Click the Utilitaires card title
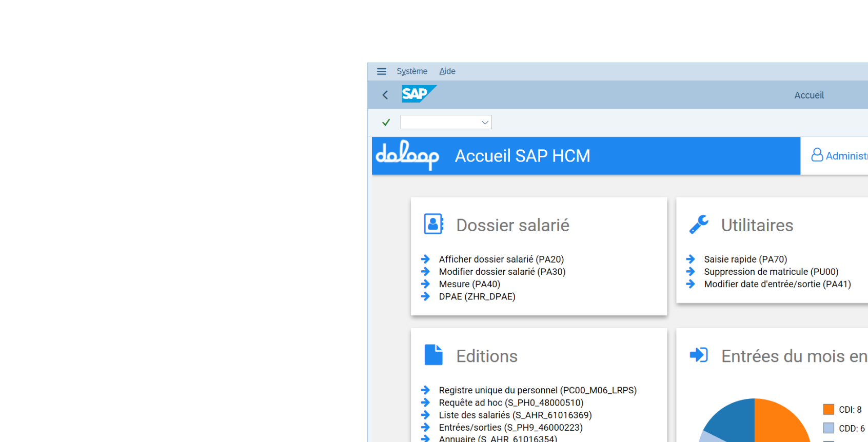The width and height of the screenshot is (868, 442). pyautogui.click(x=757, y=225)
